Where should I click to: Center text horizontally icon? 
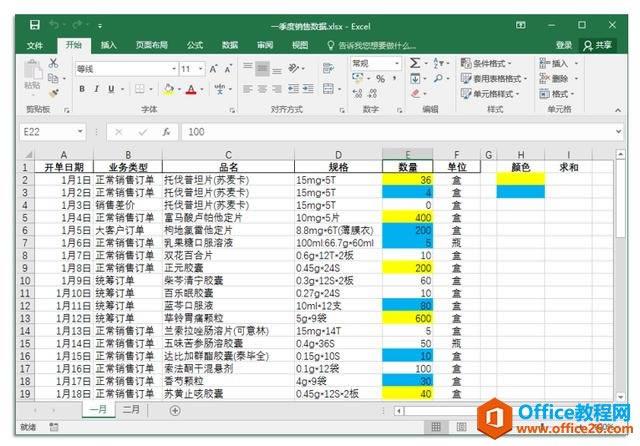262,89
